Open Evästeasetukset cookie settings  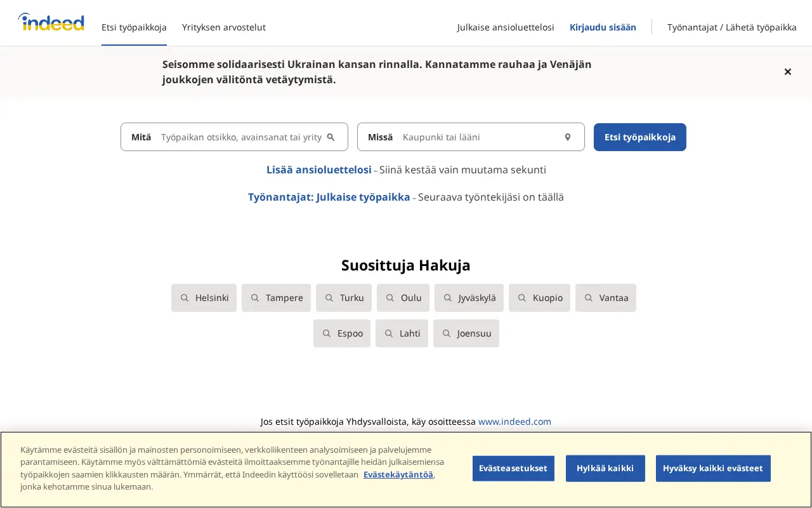pyautogui.click(x=513, y=469)
